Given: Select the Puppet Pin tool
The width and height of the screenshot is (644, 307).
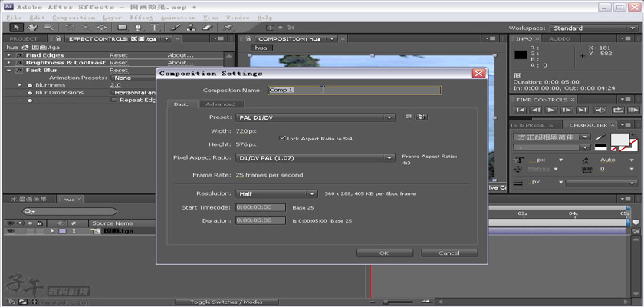Looking at the screenshot, I should 228,28.
